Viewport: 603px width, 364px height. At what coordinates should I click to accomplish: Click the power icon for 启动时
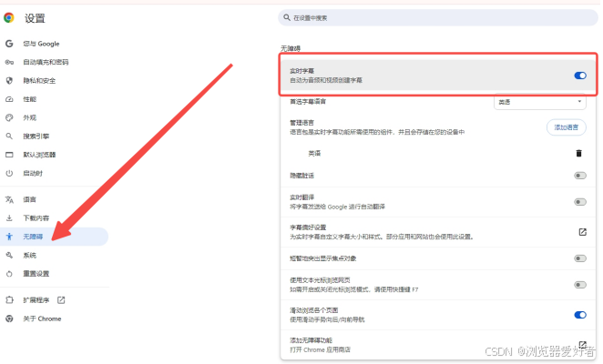(9, 173)
